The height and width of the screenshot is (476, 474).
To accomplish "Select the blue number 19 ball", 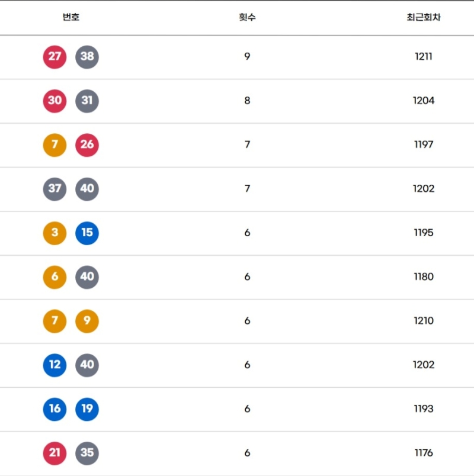I will [x=87, y=409].
